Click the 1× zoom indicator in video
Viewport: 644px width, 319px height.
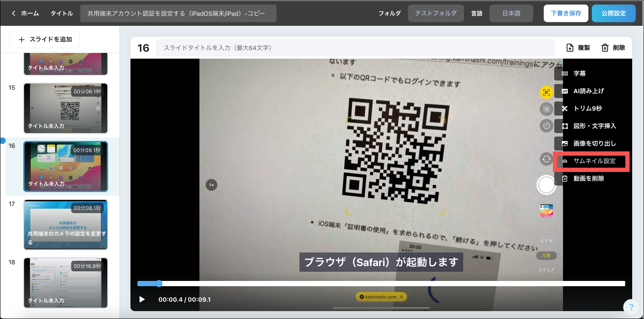click(211, 185)
